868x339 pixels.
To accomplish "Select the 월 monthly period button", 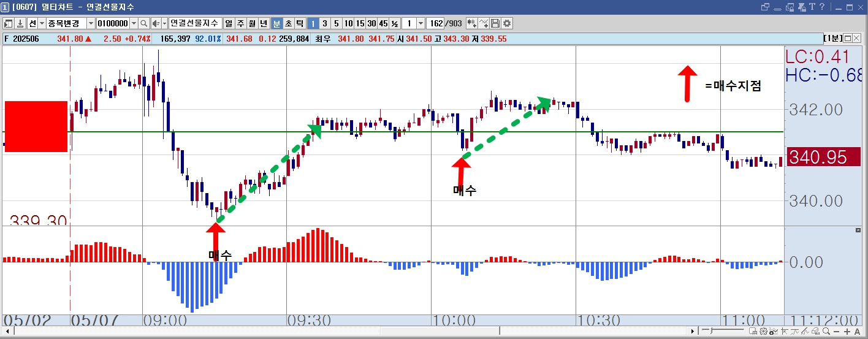I will tap(252, 23).
